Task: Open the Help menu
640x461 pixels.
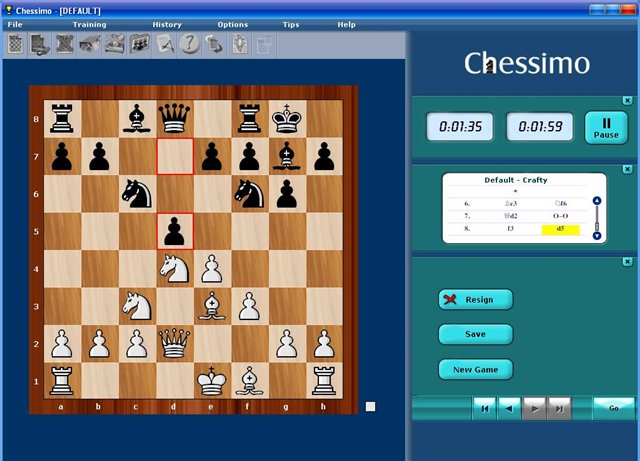Action: point(347,24)
